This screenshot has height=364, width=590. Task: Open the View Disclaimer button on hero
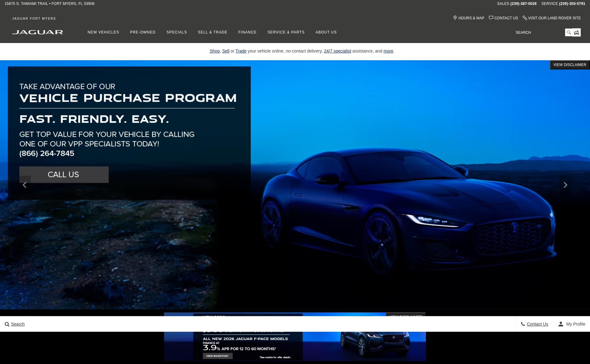[570, 65]
